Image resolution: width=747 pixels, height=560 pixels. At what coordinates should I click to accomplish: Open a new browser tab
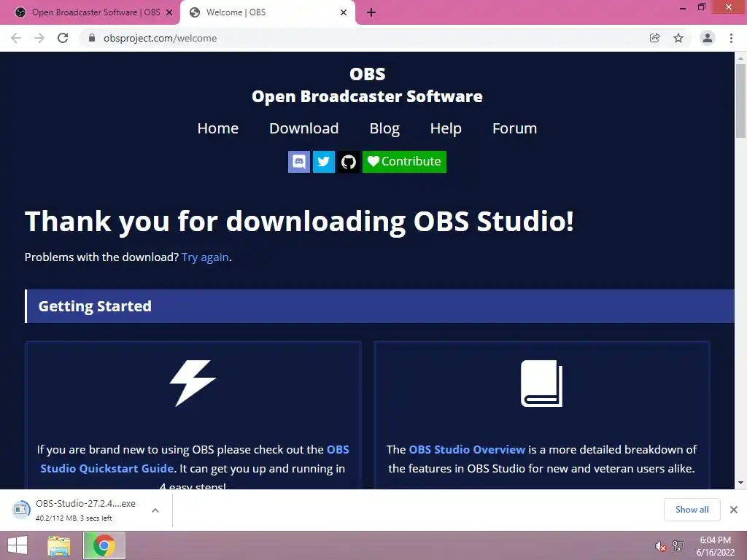(x=371, y=13)
